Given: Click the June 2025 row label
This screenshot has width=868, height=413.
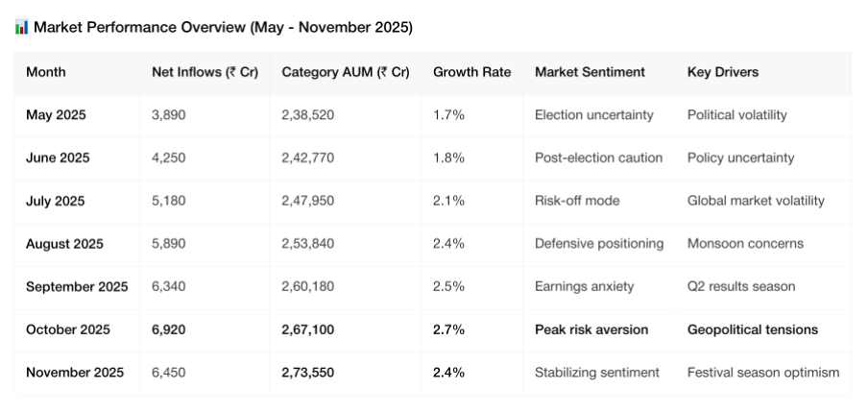Looking at the screenshot, I should [x=57, y=158].
